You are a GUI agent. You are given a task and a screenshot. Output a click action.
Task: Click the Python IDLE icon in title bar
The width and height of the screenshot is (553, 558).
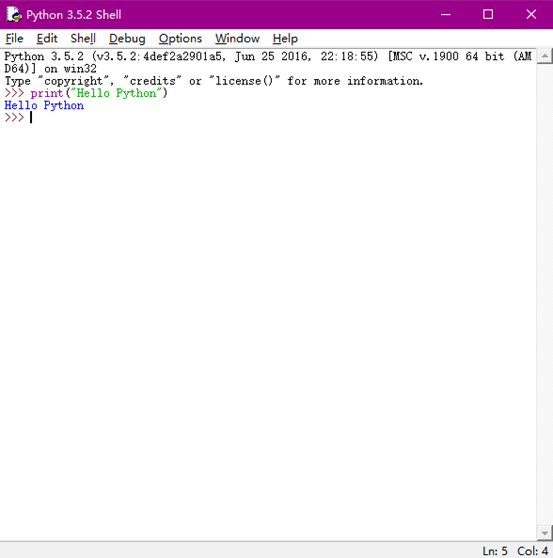tap(14, 15)
